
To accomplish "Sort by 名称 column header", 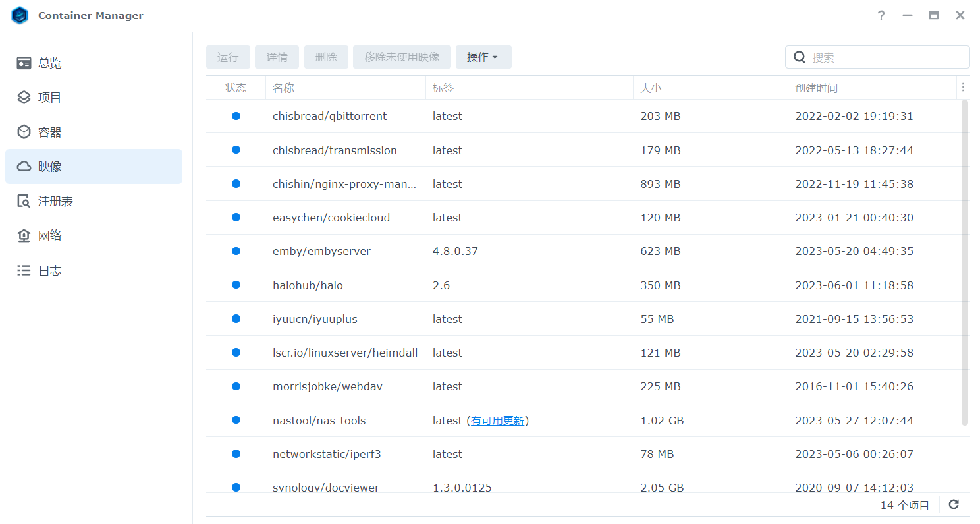I will (x=346, y=88).
